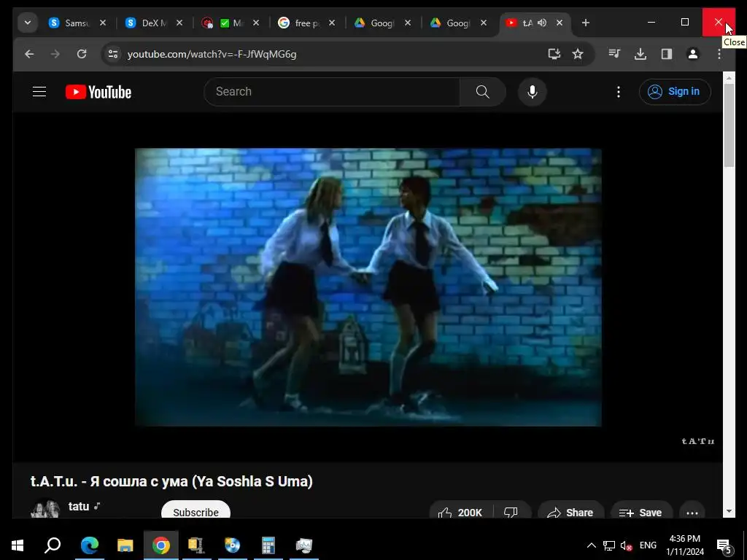
Task: Close the DeX tab
Action: coord(179,23)
